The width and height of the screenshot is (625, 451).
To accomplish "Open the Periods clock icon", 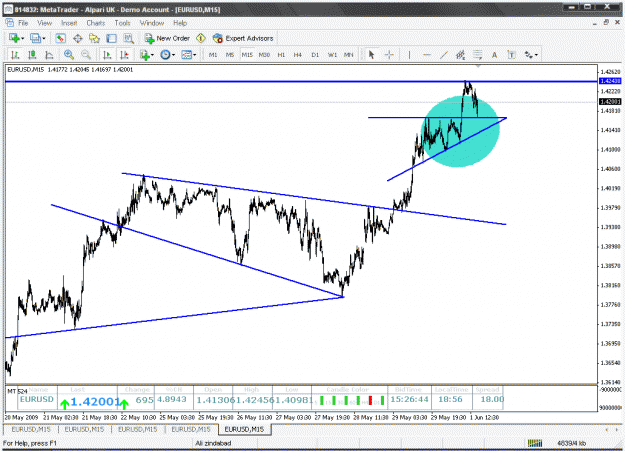I will pos(165,55).
